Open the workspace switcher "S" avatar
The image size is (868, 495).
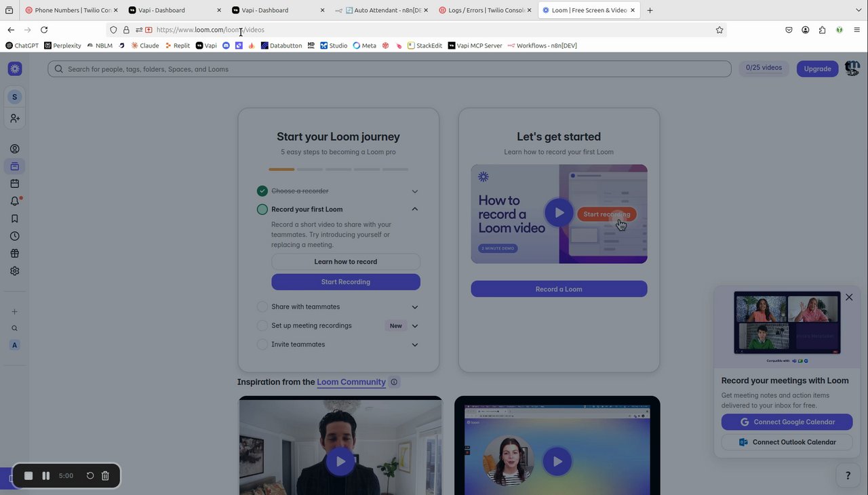coord(15,97)
